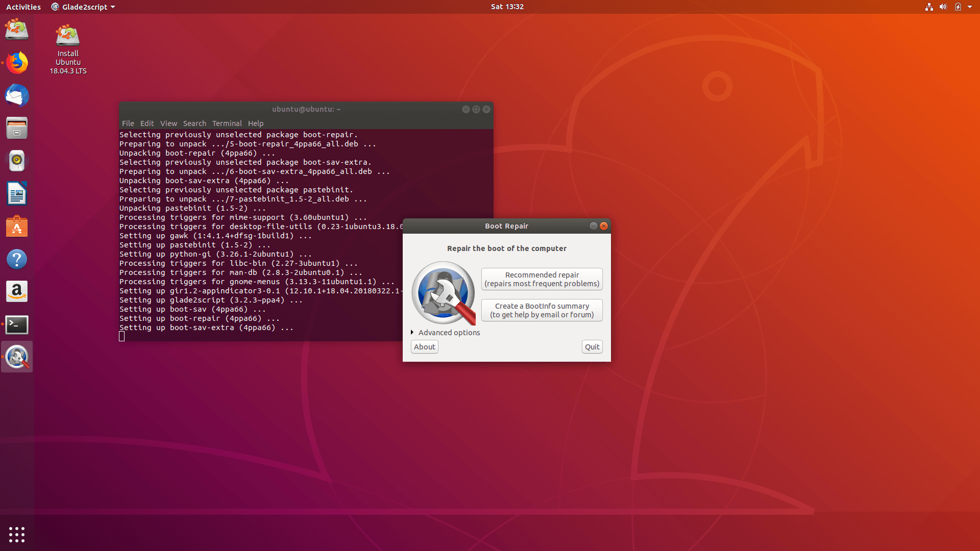Expand Advanced options in Boot Repair

445,333
